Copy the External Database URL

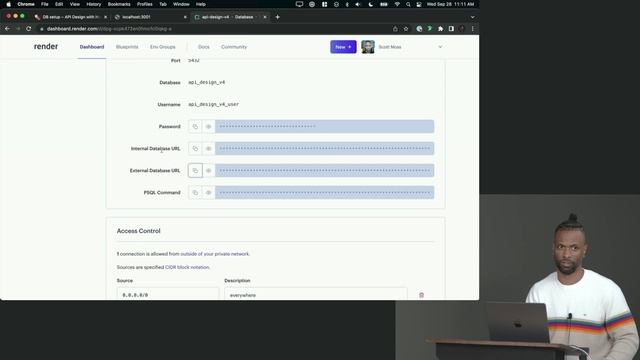click(195, 171)
